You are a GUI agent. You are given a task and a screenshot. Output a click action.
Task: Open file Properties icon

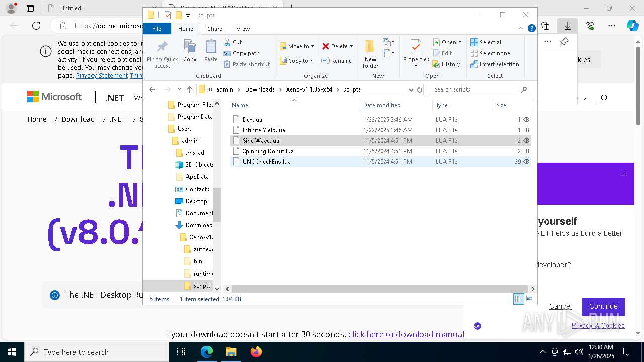[416, 47]
